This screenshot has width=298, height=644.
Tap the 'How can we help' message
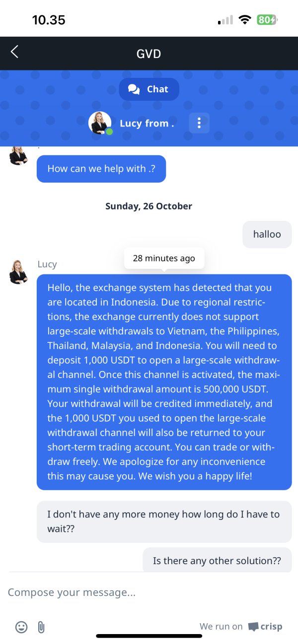pos(101,169)
